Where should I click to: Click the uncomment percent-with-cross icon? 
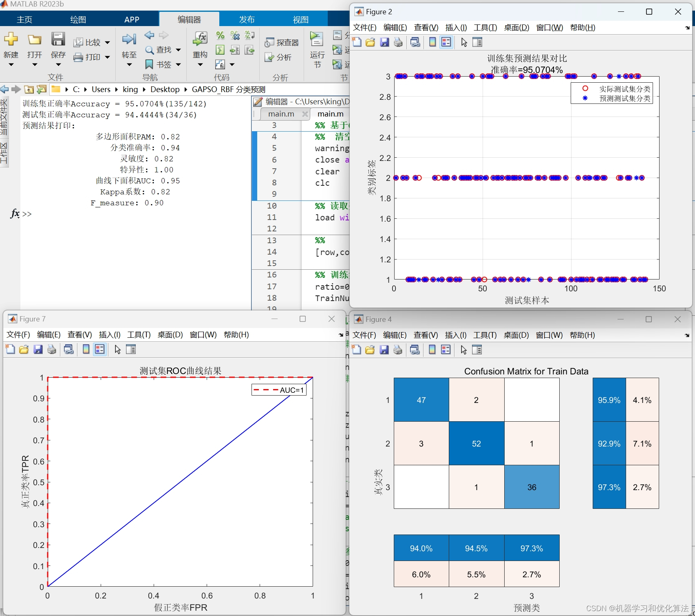click(x=235, y=35)
